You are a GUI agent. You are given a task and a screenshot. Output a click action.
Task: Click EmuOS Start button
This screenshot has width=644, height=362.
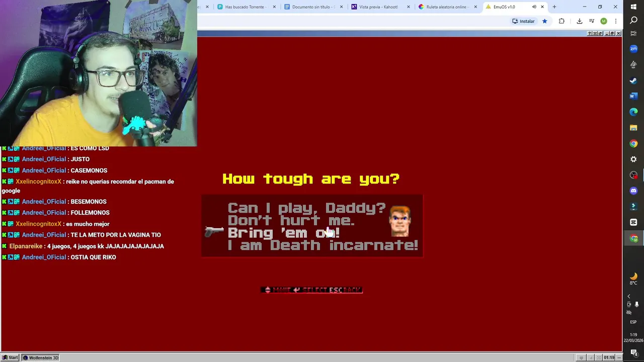coord(10,357)
